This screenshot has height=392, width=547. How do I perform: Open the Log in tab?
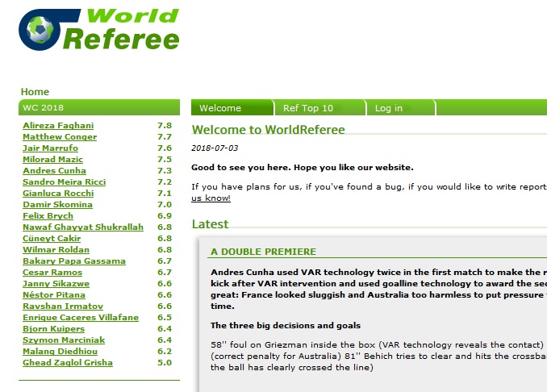(401, 108)
